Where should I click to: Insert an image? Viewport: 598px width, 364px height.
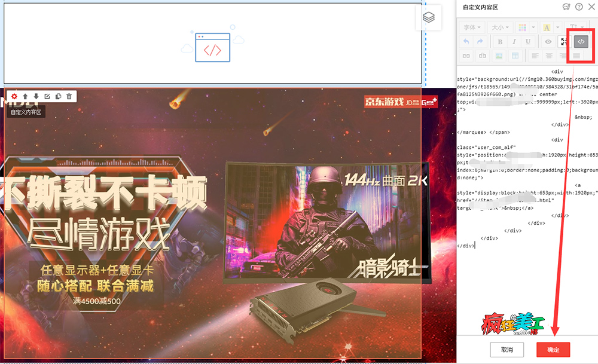[x=499, y=56]
